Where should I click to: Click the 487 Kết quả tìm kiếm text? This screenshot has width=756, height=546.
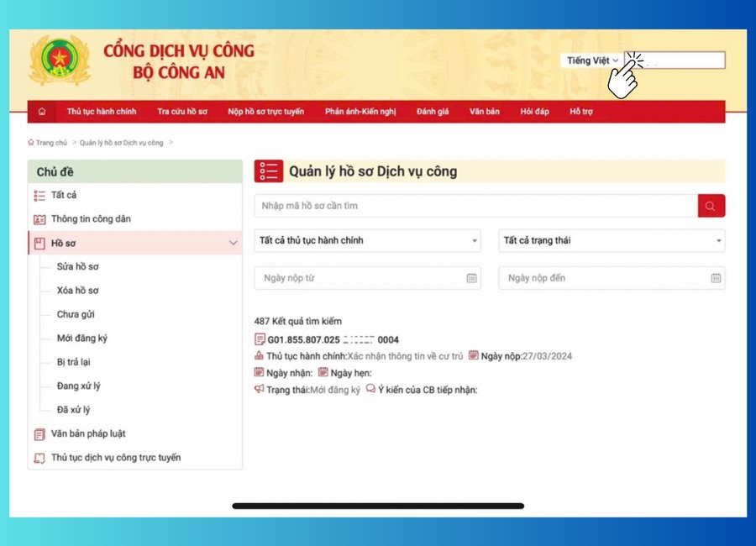click(x=298, y=321)
